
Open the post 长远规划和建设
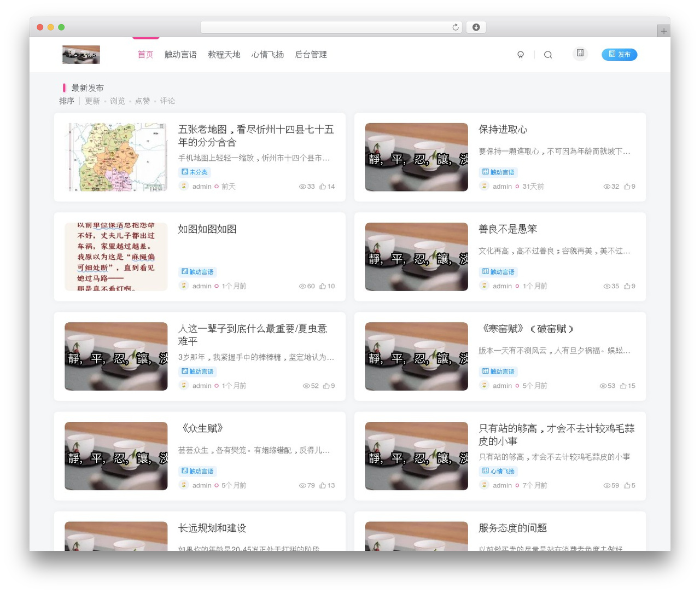click(x=212, y=528)
